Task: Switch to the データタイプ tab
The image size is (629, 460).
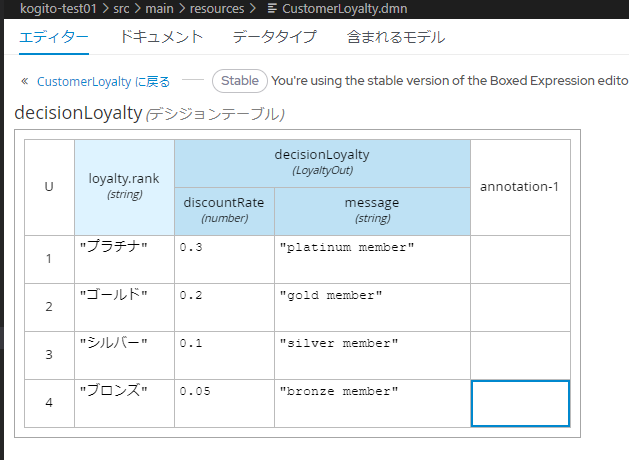Action: point(274,37)
